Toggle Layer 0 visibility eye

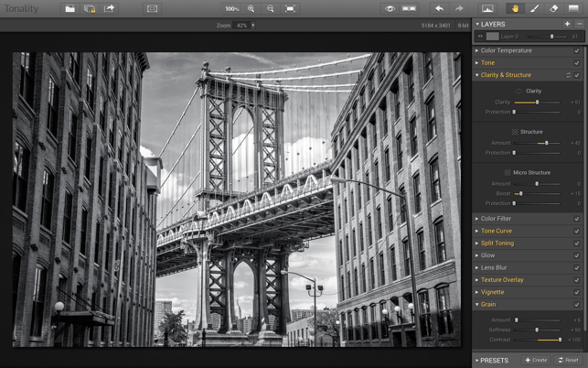point(481,37)
